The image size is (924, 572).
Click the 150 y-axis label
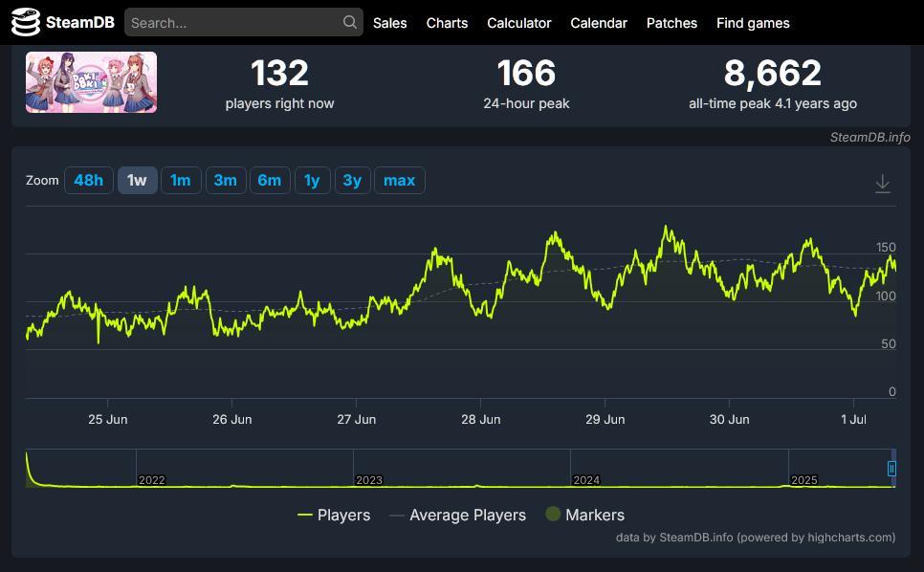886,248
